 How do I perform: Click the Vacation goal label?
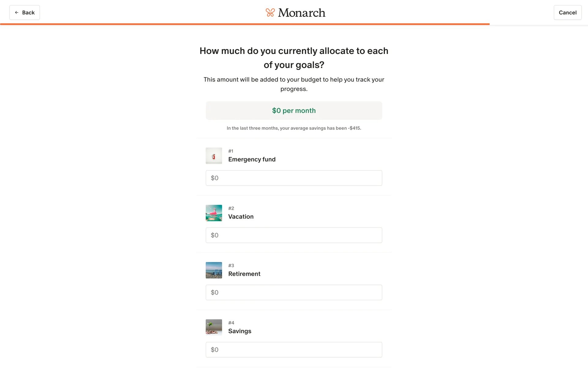coord(241,217)
